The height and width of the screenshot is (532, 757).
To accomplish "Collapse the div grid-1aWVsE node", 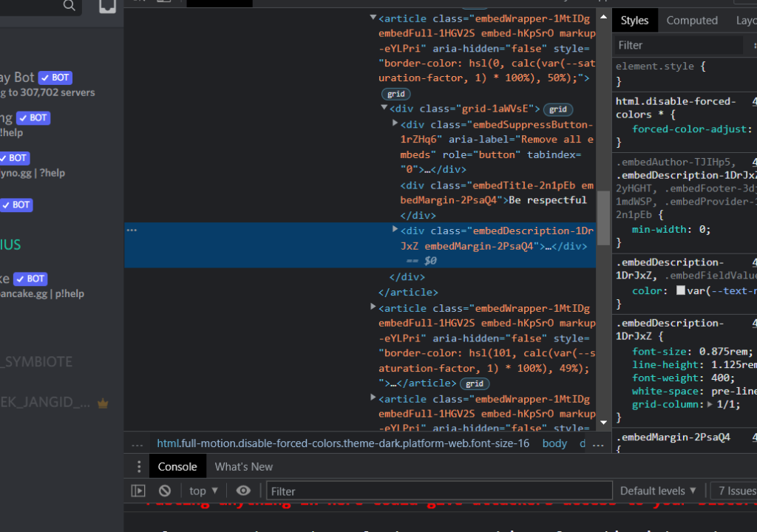I will pos(384,108).
